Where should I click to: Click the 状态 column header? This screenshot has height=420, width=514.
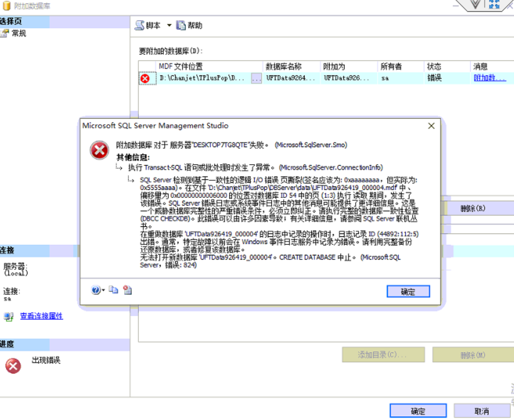coord(447,66)
